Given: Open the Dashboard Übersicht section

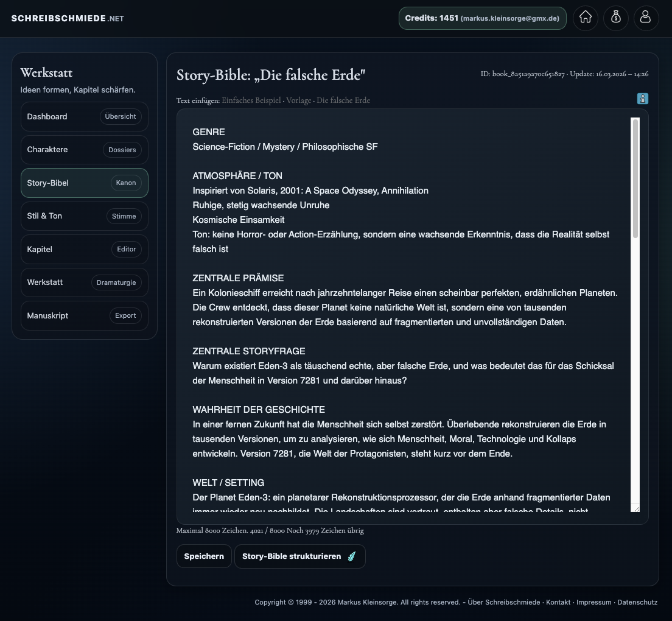Looking at the screenshot, I should 84,116.
